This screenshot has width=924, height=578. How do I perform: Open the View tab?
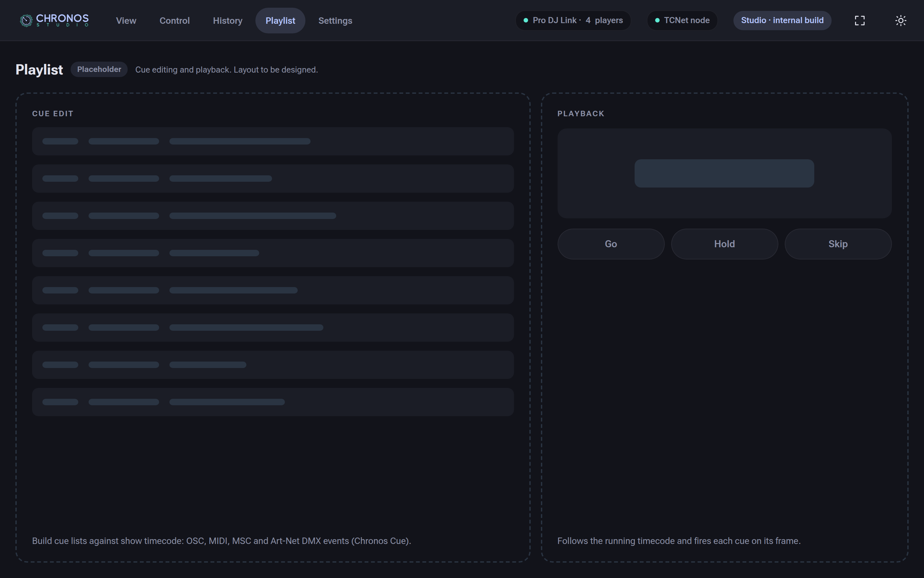(x=126, y=21)
